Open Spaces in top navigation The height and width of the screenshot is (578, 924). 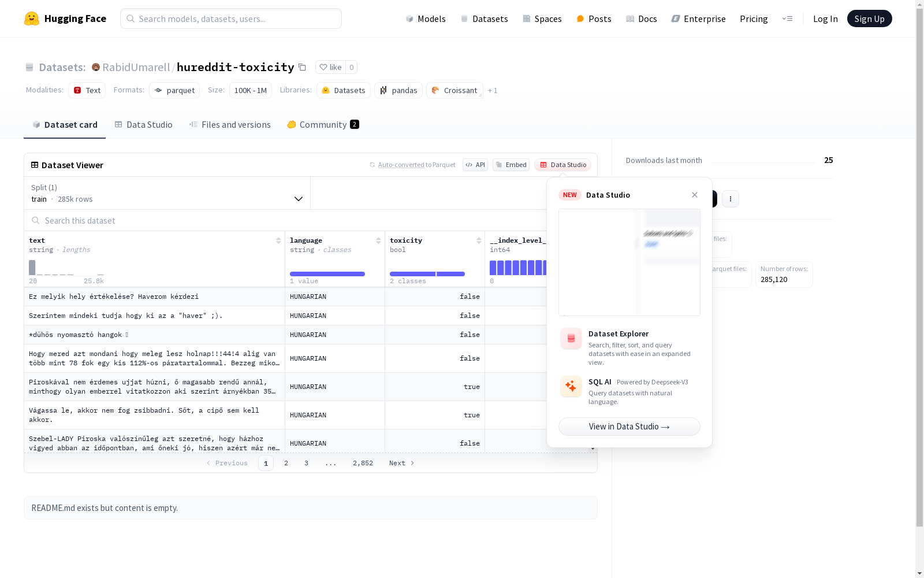[542, 18]
